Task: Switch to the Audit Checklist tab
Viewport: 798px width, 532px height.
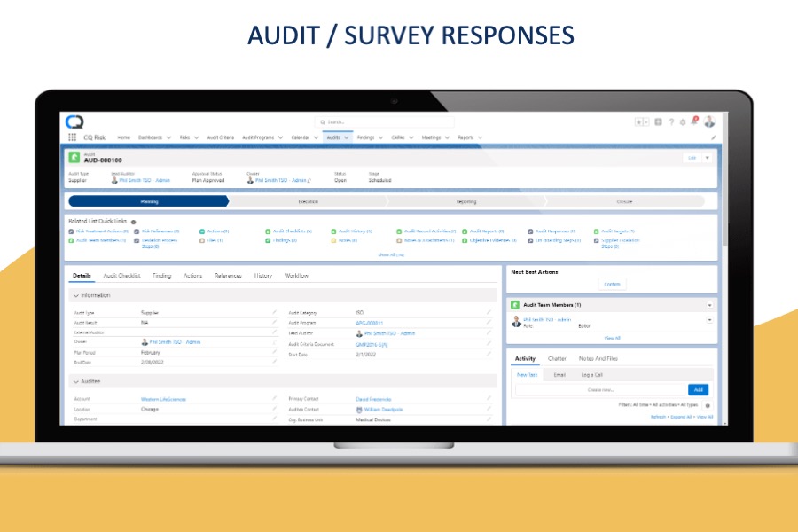Action: (121, 276)
